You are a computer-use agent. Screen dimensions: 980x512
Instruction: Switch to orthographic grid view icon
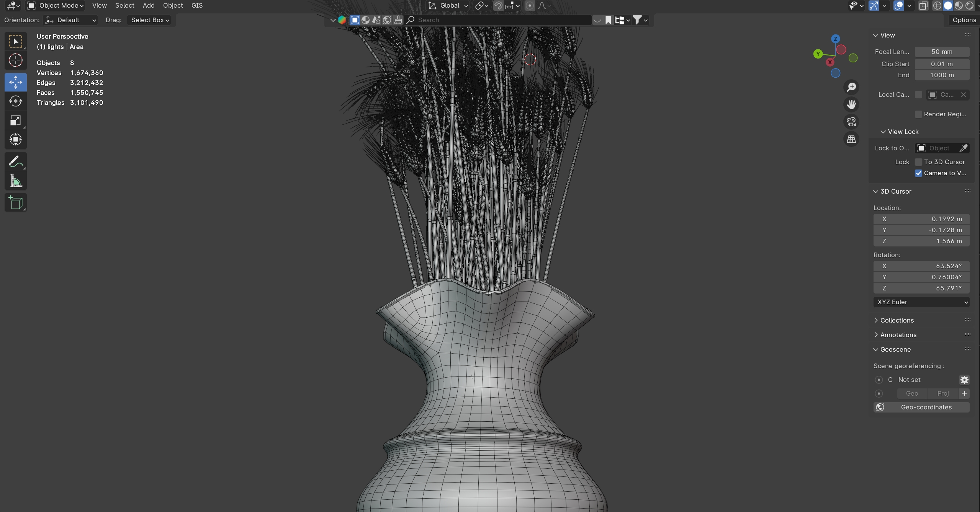point(851,139)
